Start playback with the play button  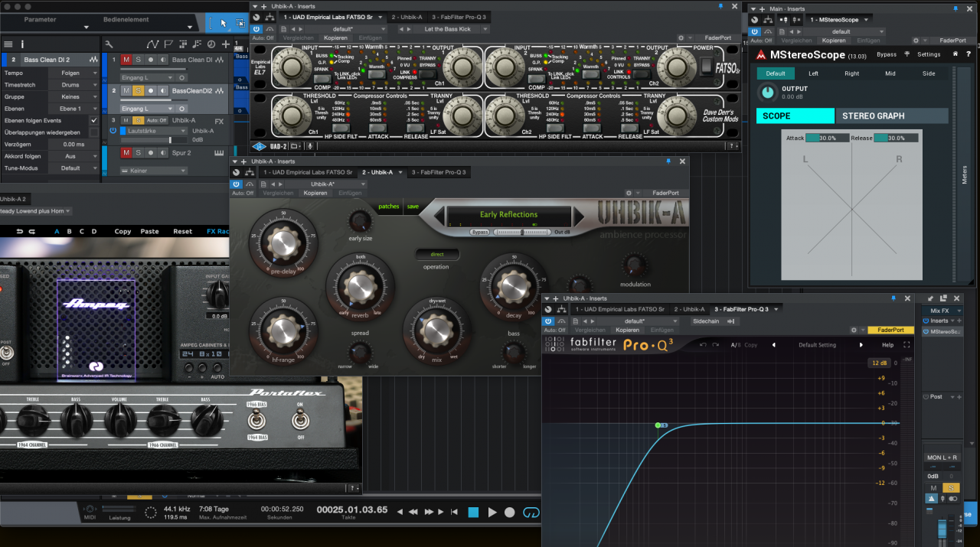(x=492, y=512)
